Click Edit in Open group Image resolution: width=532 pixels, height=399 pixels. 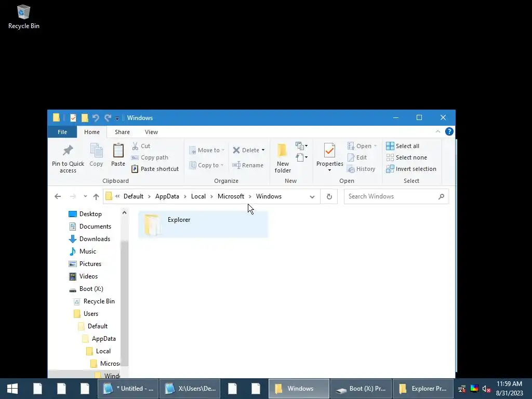(x=357, y=157)
